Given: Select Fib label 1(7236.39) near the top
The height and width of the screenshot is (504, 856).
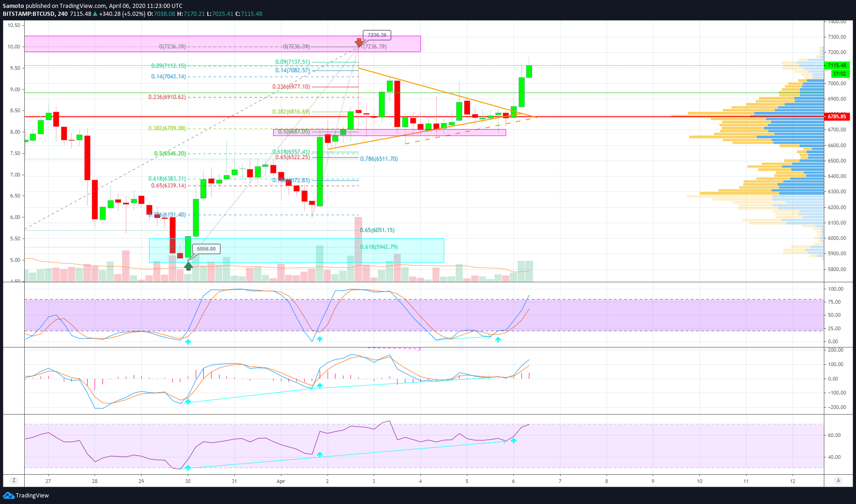Looking at the screenshot, I should pyautogui.click(x=374, y=47).
